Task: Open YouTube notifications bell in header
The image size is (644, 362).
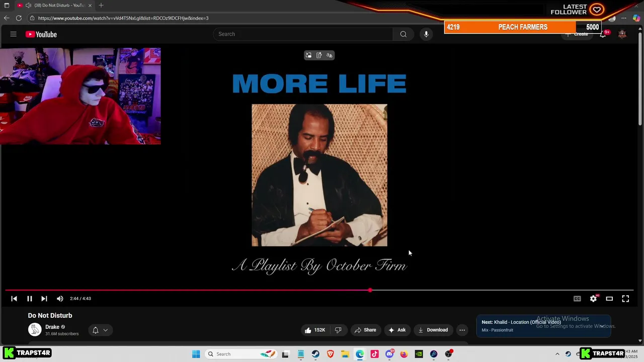Action: coord(603,34)
